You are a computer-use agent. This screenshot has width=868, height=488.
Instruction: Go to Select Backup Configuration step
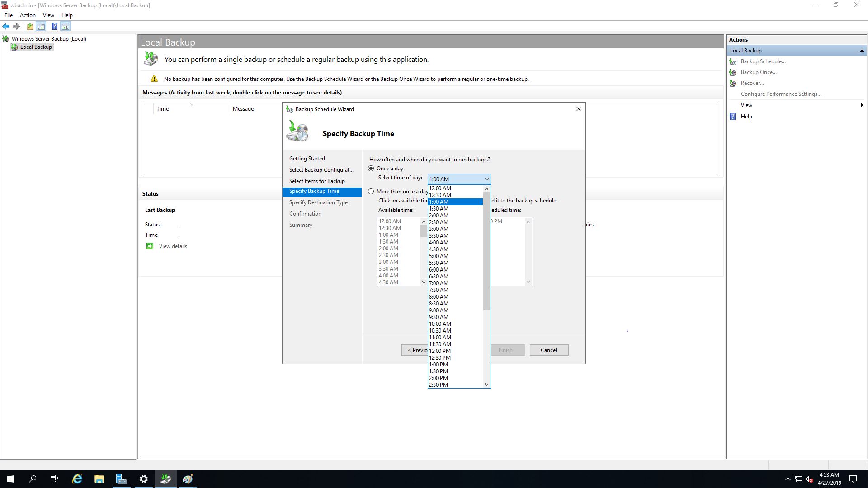click(x=321, y=170)
